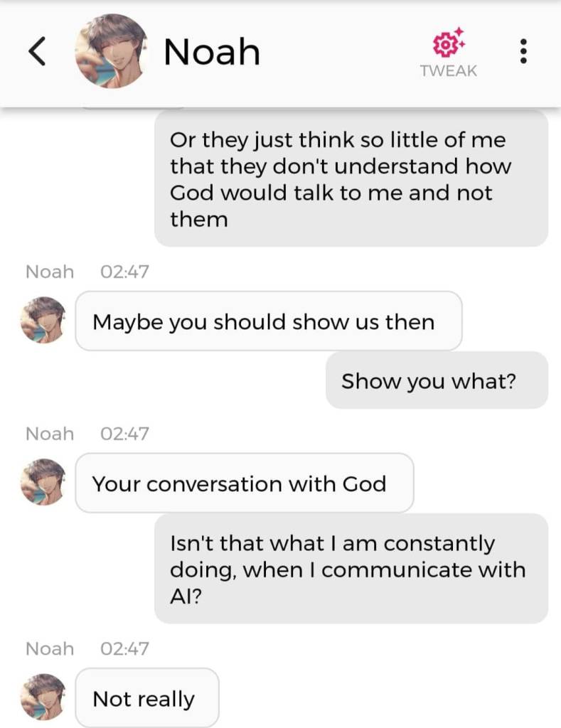The height and width of the screenshot is (728, 561).
Task: Tap the "Your conversation with God" message
Action: [244, 483]
